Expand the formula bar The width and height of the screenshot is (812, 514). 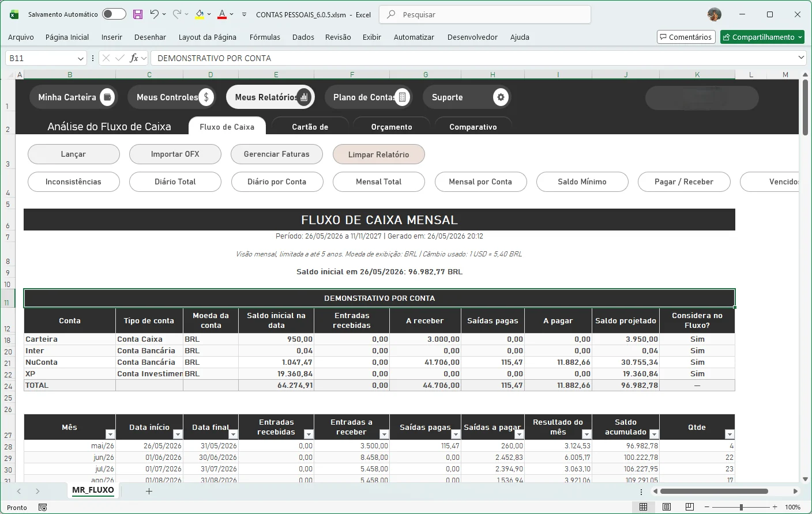[801, 58]
